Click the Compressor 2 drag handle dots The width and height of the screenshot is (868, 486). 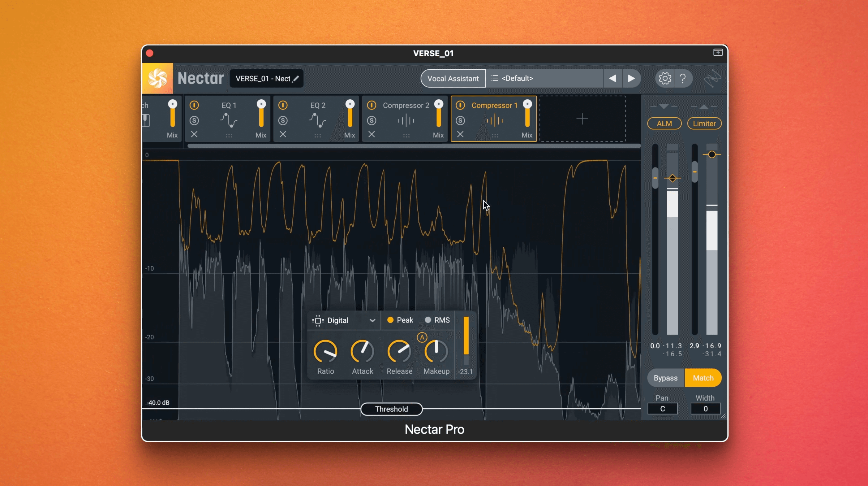[406, 136]
